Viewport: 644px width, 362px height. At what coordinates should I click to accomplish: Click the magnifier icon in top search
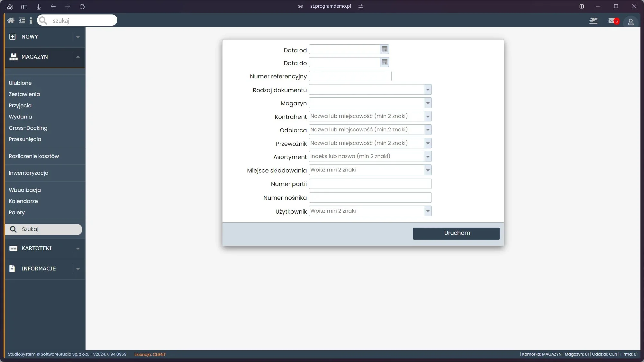(43, 21)
